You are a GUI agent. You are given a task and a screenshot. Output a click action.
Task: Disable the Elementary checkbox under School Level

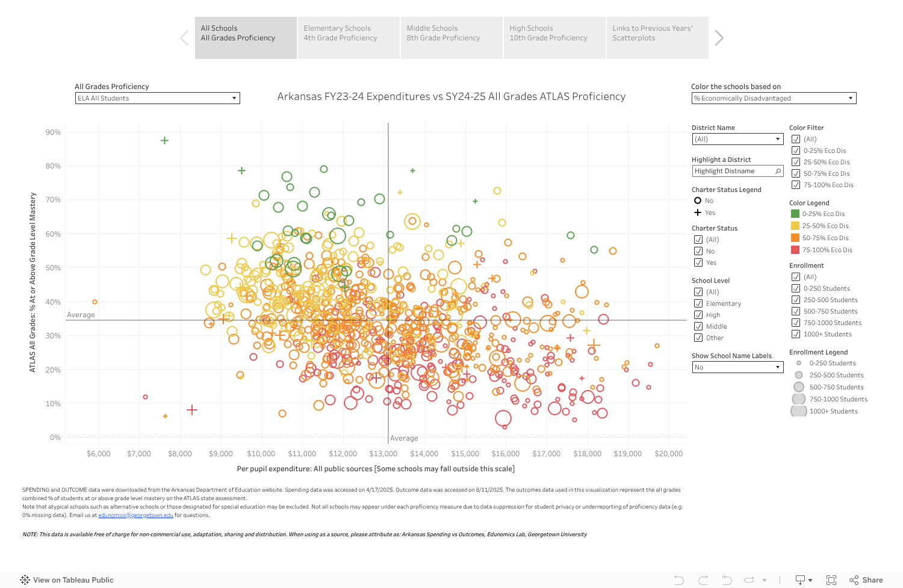[699, 303]
